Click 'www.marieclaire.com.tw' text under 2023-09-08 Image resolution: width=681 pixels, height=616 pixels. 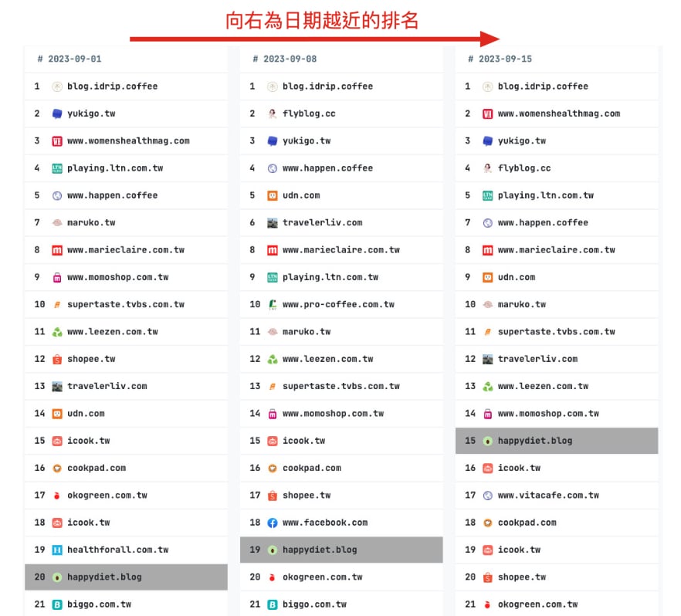click(x=341, y=250)
